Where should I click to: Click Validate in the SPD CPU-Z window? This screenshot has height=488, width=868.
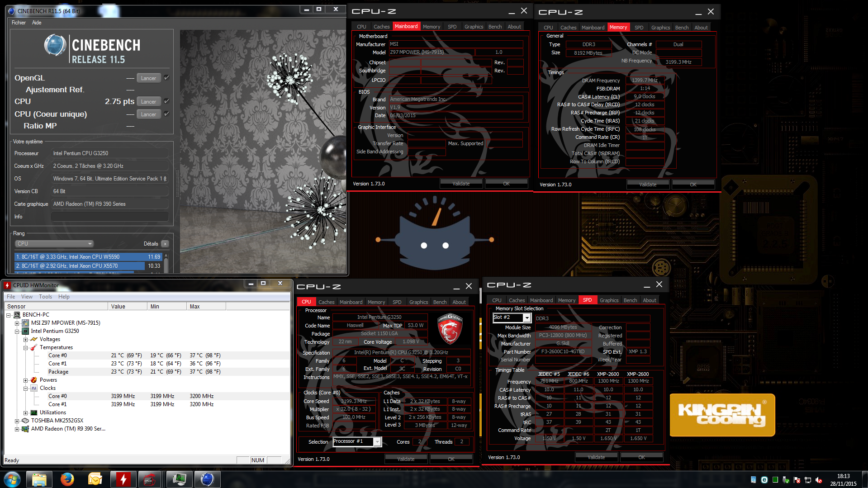596,457
